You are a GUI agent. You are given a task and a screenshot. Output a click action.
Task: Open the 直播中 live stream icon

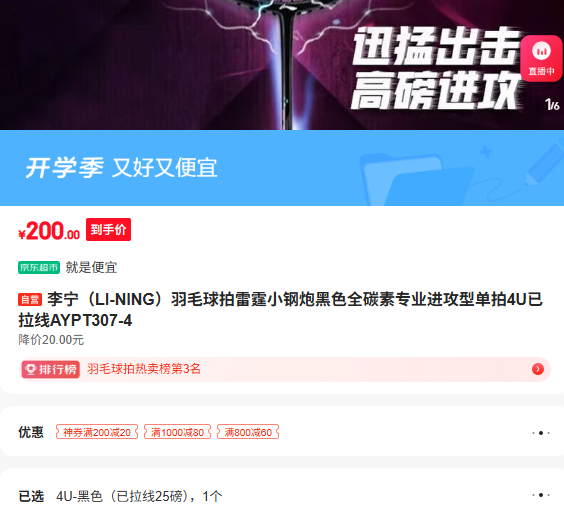click(x=542, y=59)
